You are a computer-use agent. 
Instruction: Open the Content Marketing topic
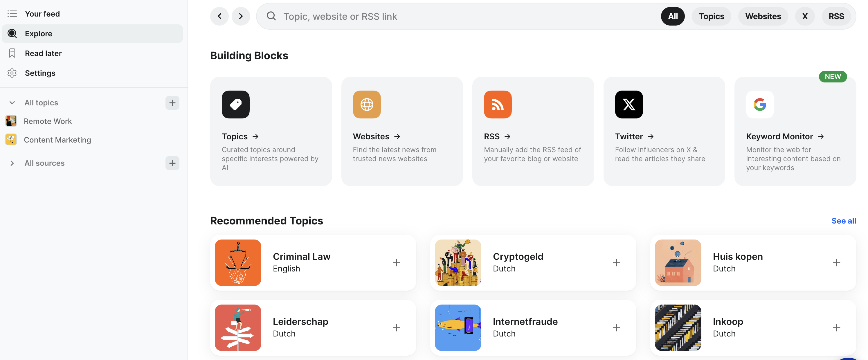tap(57, 140)
